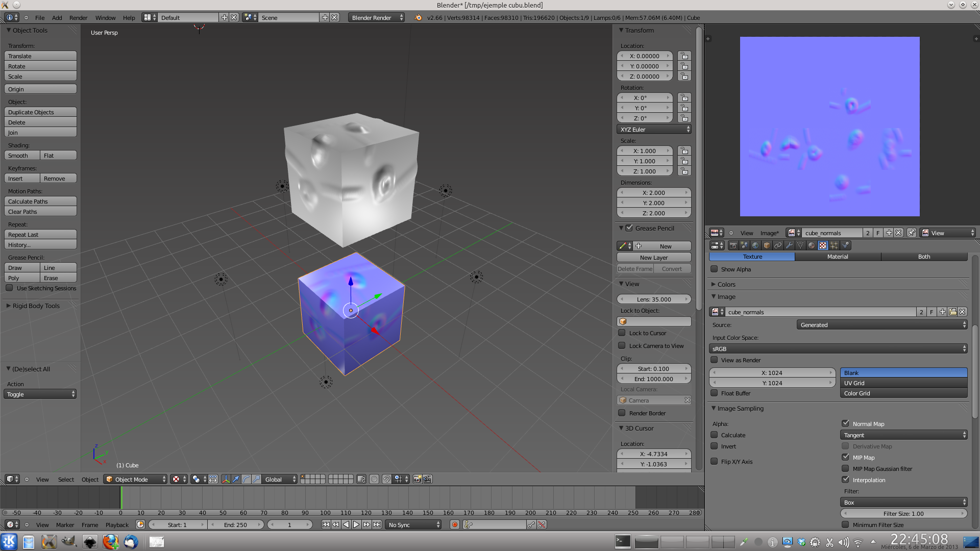Click the play animation button in timeline

(x=356, y=524)
